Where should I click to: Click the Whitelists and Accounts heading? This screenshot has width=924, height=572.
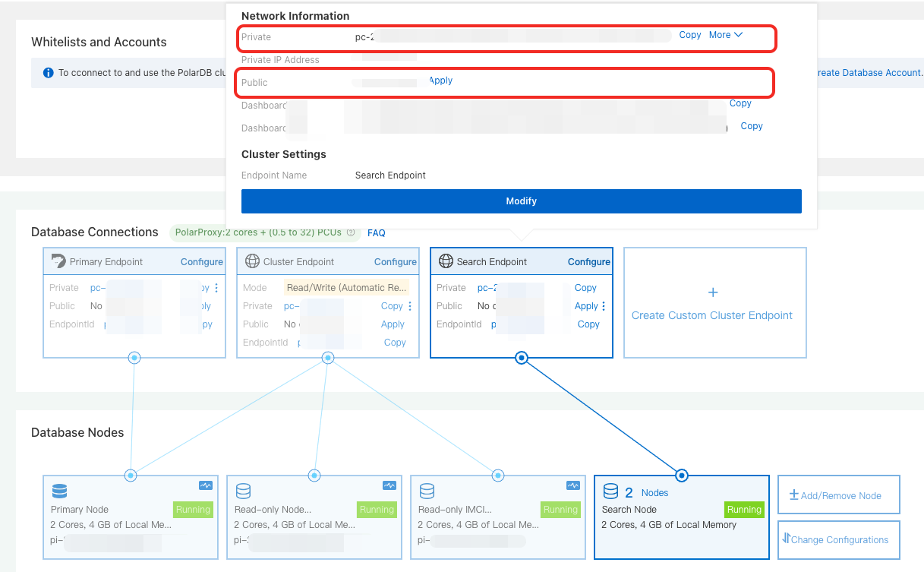click(99, 43)
